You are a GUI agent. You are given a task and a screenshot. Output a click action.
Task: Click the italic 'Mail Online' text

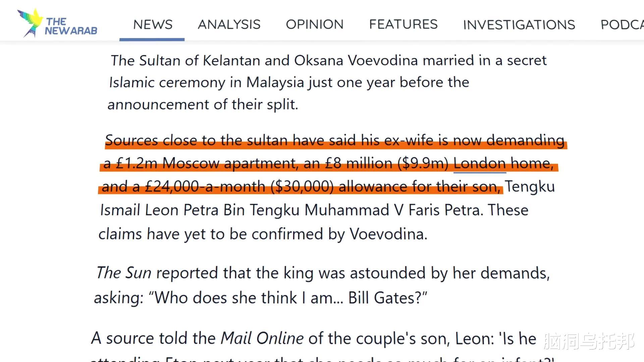[262, 338]
